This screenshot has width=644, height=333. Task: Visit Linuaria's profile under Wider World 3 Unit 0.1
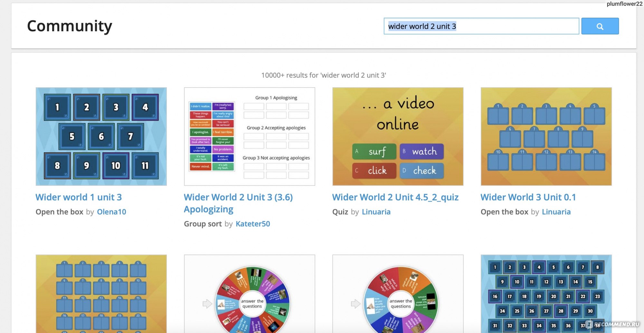tap(556, 212)
